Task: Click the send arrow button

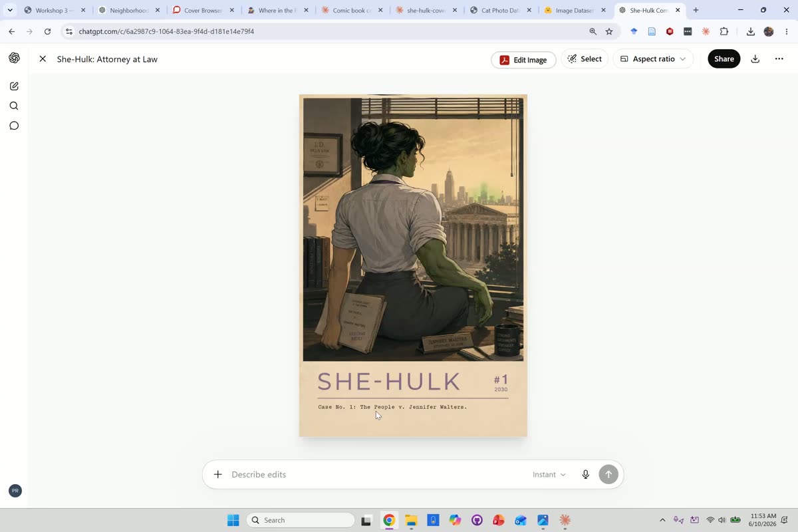Action: click(x=608, y=474)
